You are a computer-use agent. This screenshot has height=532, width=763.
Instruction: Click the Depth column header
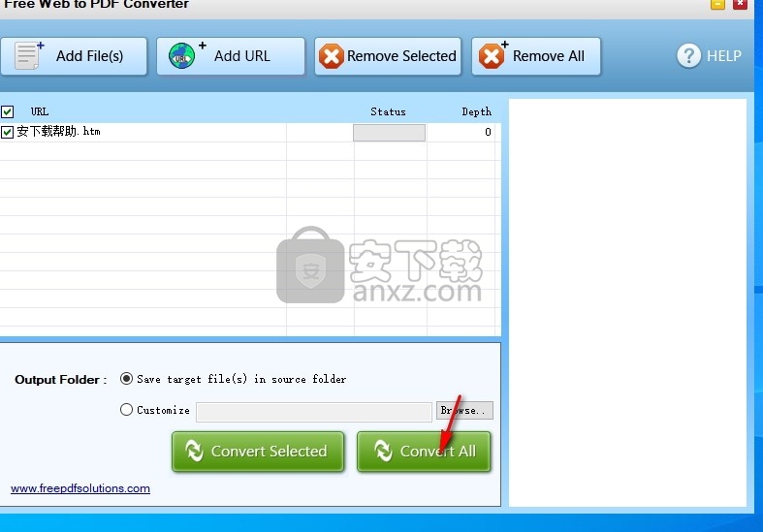[x=476, y=111]
